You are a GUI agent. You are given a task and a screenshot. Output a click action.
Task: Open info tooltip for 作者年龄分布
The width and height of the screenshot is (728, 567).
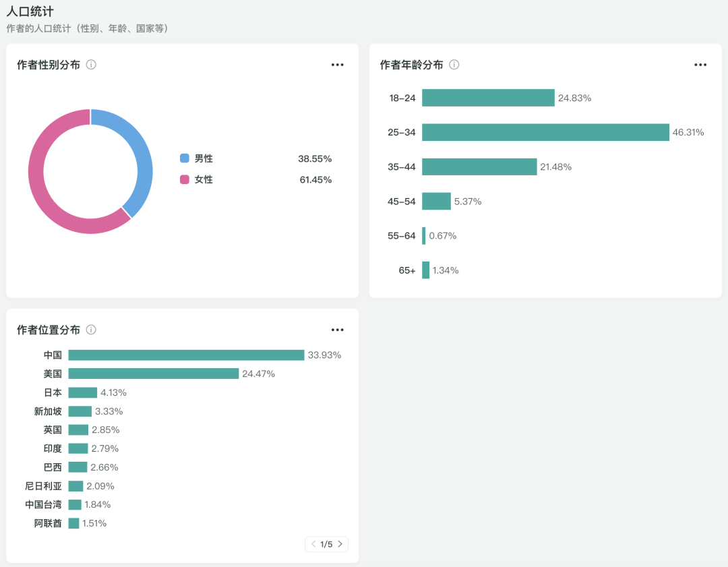[454, 65]
